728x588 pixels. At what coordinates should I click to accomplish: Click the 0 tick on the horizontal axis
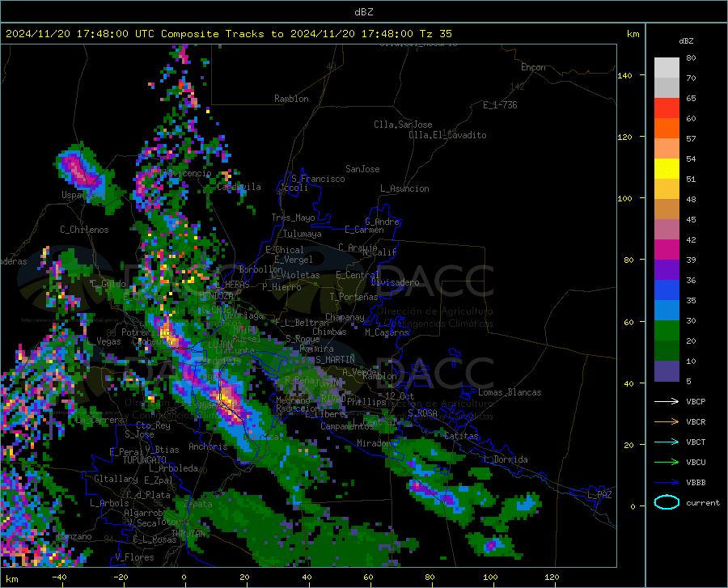pos(184,577)
